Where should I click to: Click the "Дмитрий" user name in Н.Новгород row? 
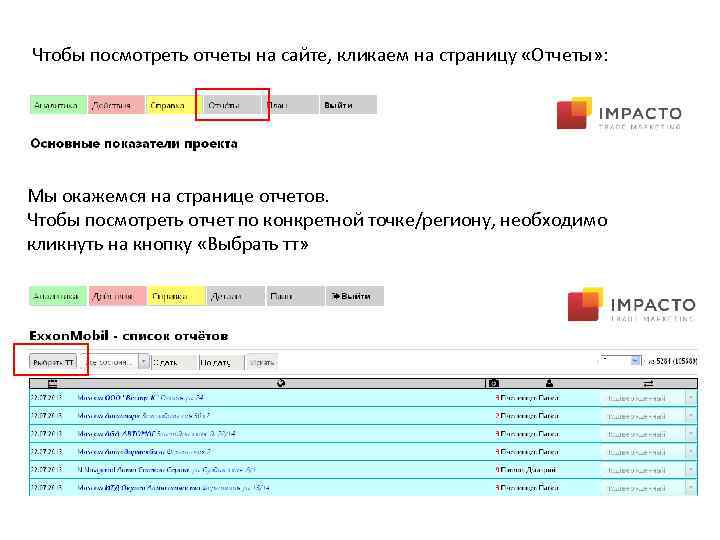529,470
